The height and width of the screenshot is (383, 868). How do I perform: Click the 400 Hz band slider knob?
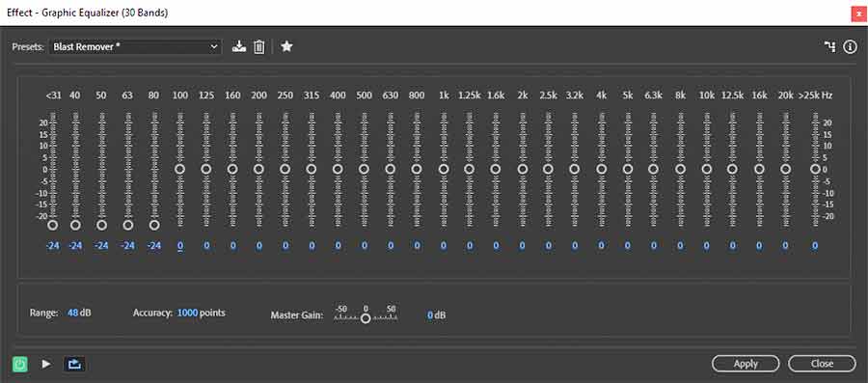pyautogui.click(x=338, y=169)
